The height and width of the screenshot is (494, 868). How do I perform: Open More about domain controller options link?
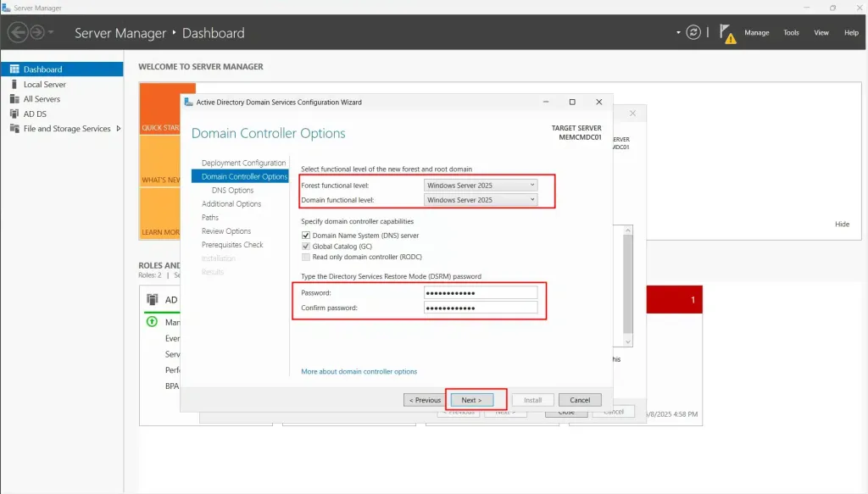point(359,371)
